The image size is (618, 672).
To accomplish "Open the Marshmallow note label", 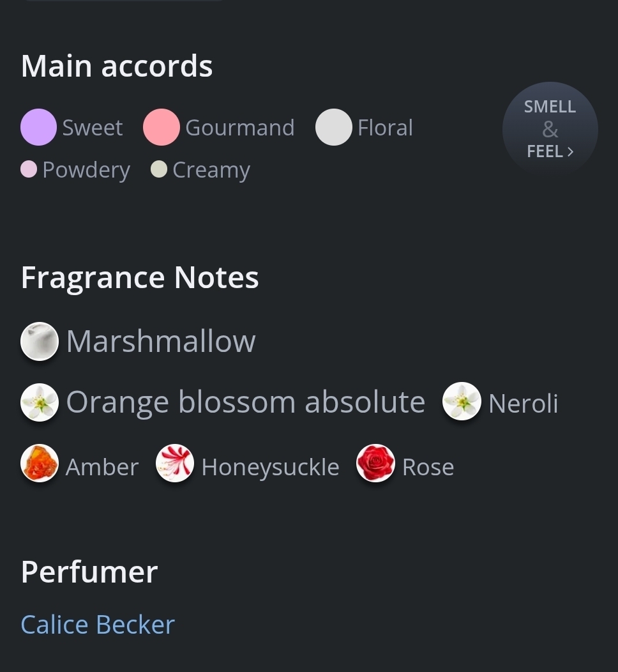I will click(x=161, y=341).
